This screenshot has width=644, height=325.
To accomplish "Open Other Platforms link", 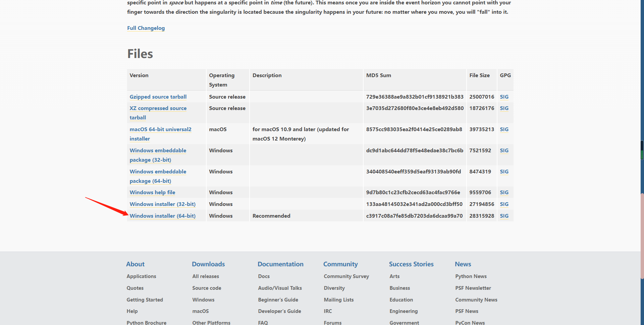I will (x=211, y=323).
